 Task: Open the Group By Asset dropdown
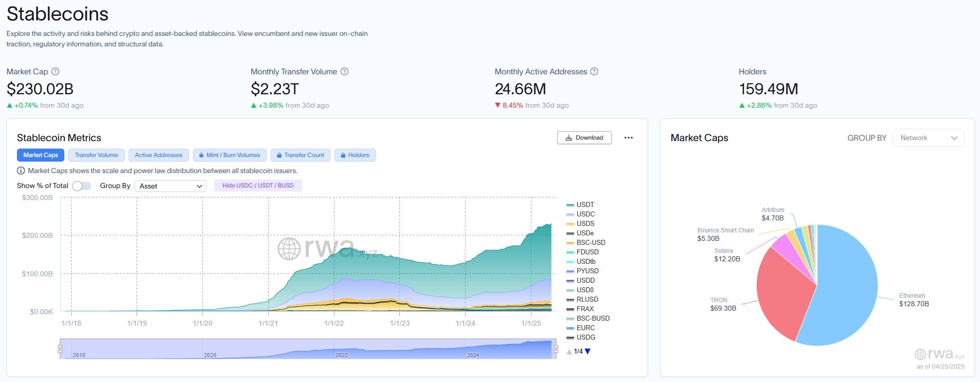[170, 186]
